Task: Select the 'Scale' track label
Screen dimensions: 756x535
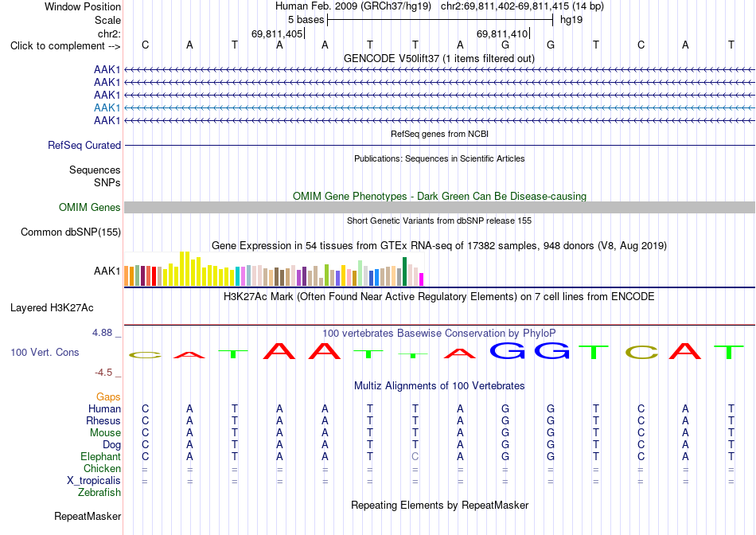Action: click(x=107, y=20)
